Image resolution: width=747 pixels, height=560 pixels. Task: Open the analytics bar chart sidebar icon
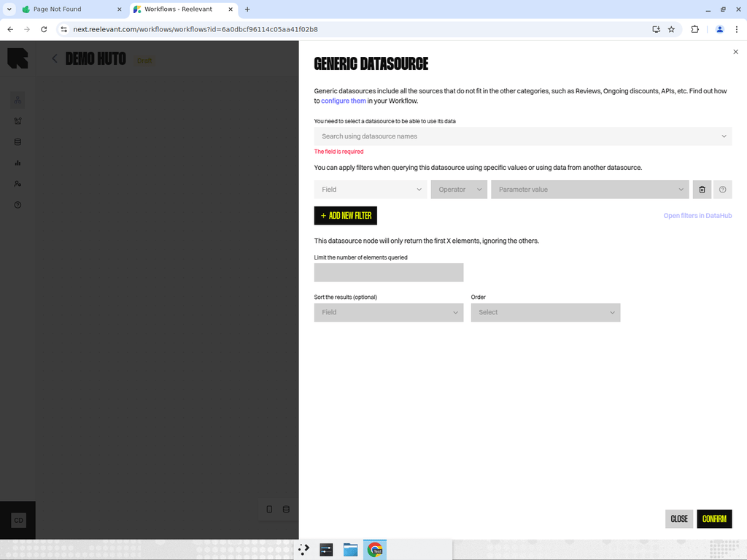point(18,163)
